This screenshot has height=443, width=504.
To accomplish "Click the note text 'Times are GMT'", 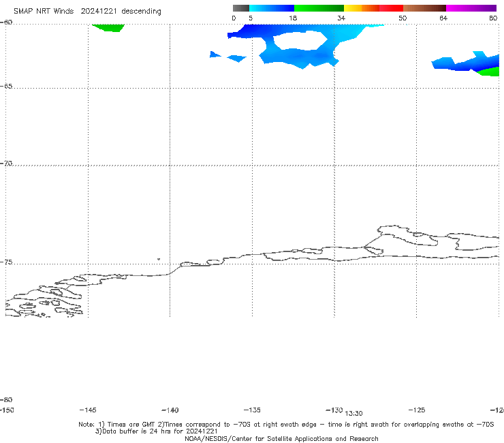I will [131, 425].
